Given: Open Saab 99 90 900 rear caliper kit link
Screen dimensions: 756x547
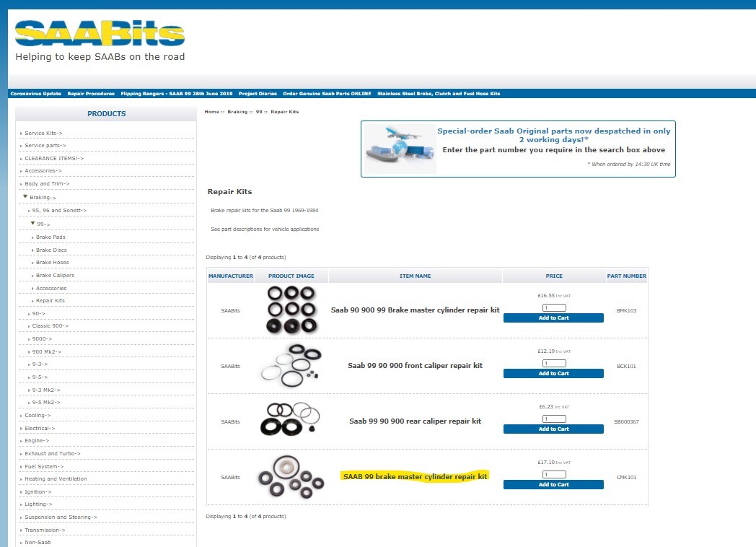Looking at the screenshot, I should pyautogui.click(x=415, y=421).
